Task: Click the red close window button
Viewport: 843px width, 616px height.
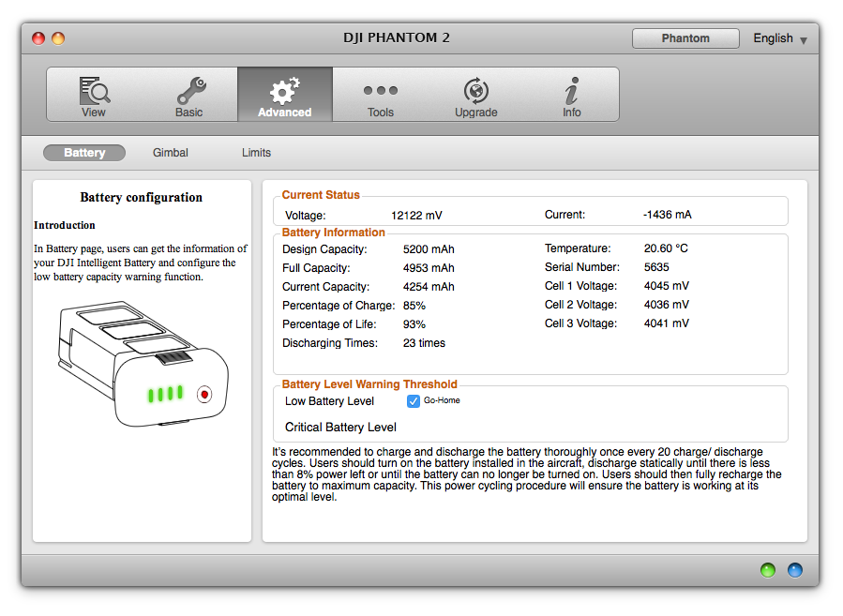Action: pos(38,38)
